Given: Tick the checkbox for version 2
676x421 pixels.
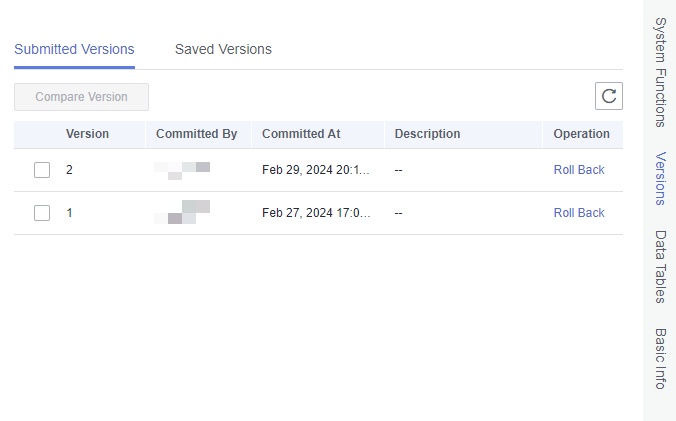Looking at the screenshot, I should coord(42,170).
